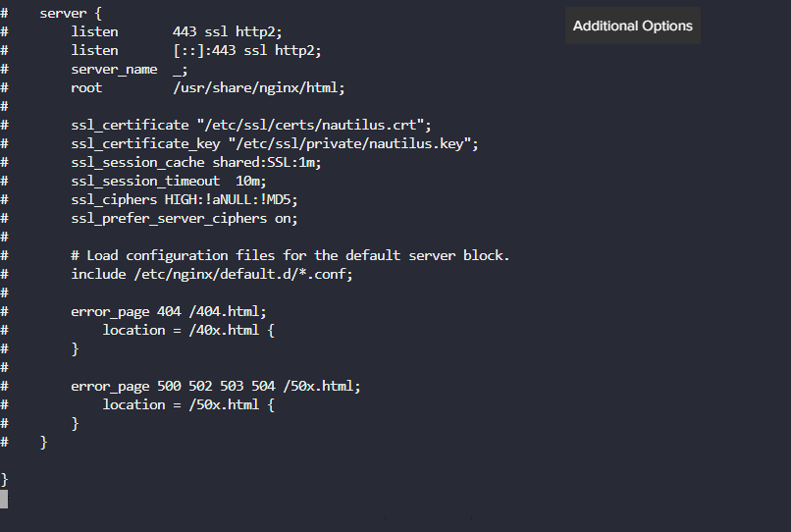This screenshot has width=791, height=532.
Task: Click the final uncommented closing brace
Action: click(x=4, y=479)
